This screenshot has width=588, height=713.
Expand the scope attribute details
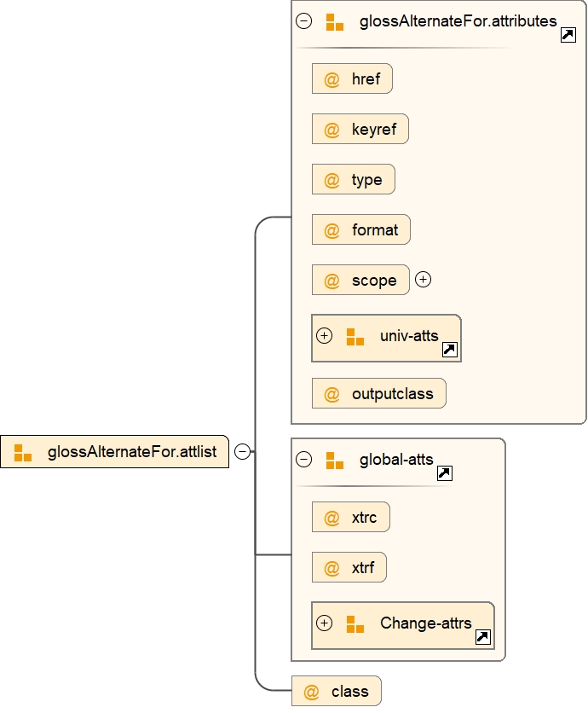tap(423, 279)
